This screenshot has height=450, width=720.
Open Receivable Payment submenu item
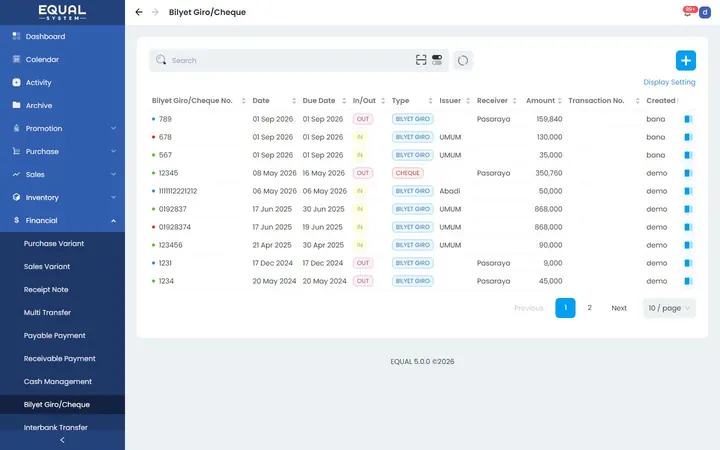pos(60,358)
